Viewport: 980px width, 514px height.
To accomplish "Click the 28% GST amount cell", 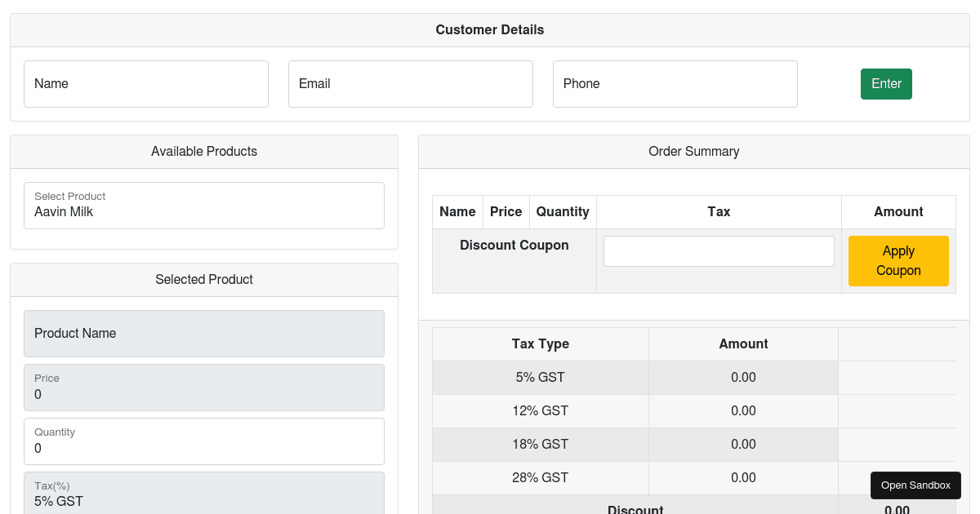I will (743, 477).
